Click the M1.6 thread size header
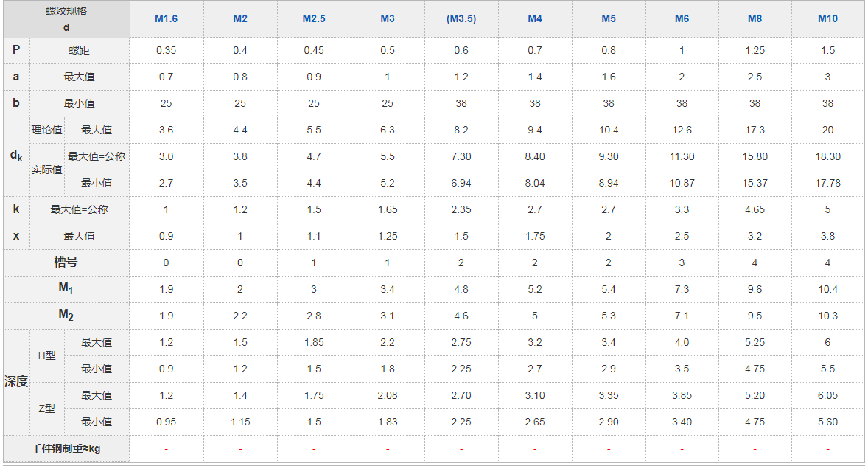Screen dimensions: 868x466 166,18
